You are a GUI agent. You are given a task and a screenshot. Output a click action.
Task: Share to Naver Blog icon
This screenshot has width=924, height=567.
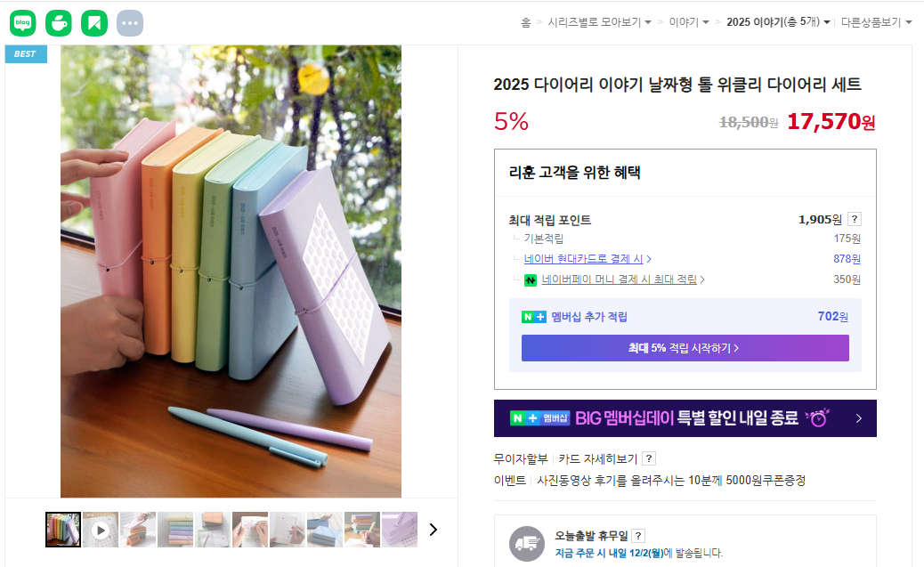[23, 23]
